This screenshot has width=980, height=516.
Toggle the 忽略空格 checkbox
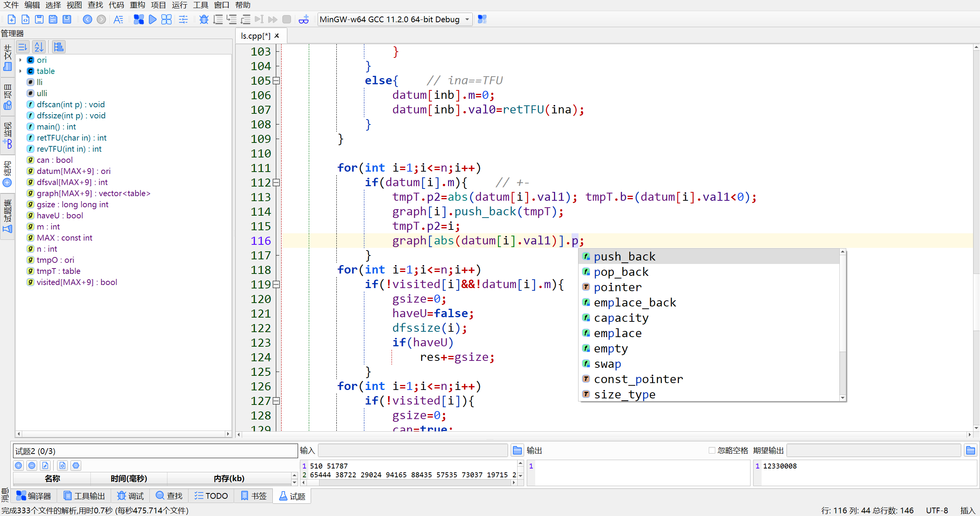(712, 450)
